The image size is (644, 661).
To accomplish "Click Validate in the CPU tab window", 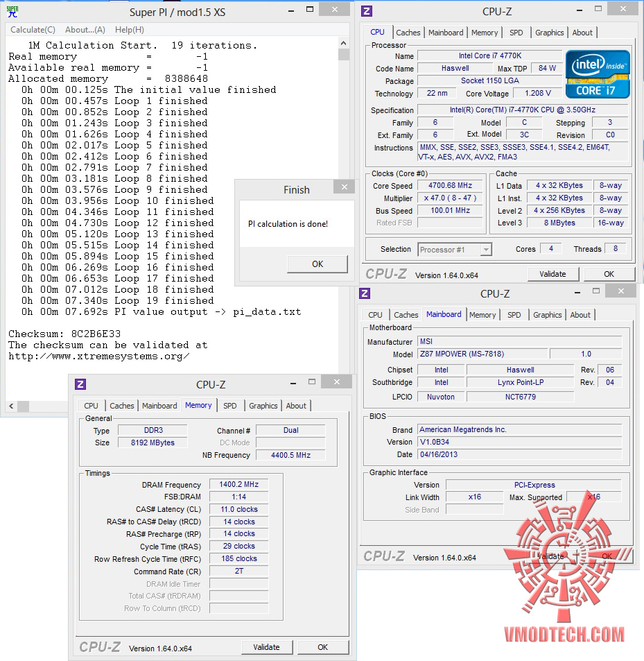I will 552,274.
